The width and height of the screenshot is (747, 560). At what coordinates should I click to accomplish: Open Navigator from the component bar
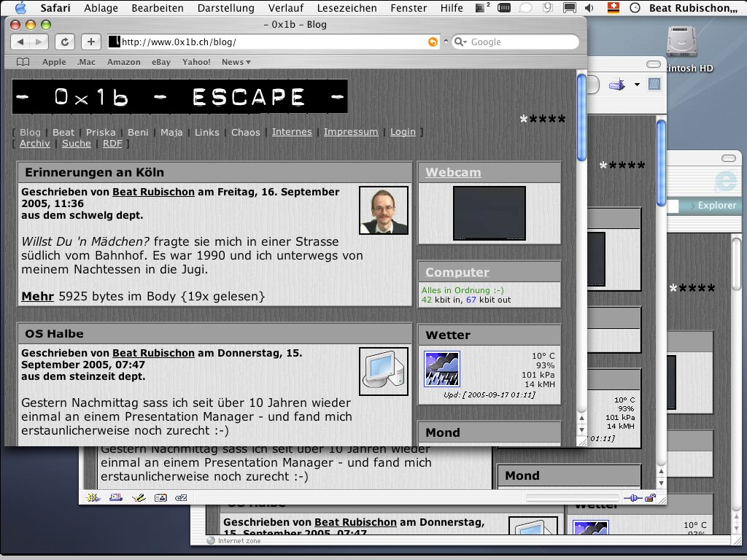pos(93,497)
